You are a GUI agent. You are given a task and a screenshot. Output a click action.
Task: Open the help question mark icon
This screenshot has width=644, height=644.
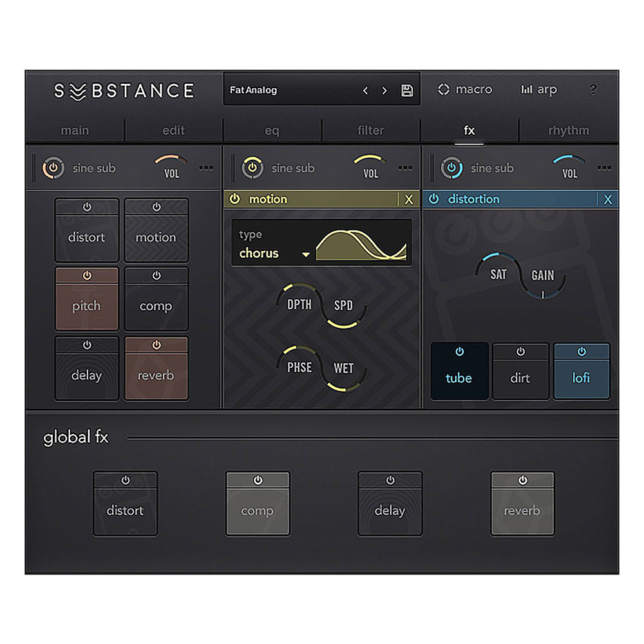tap(593, 90)
